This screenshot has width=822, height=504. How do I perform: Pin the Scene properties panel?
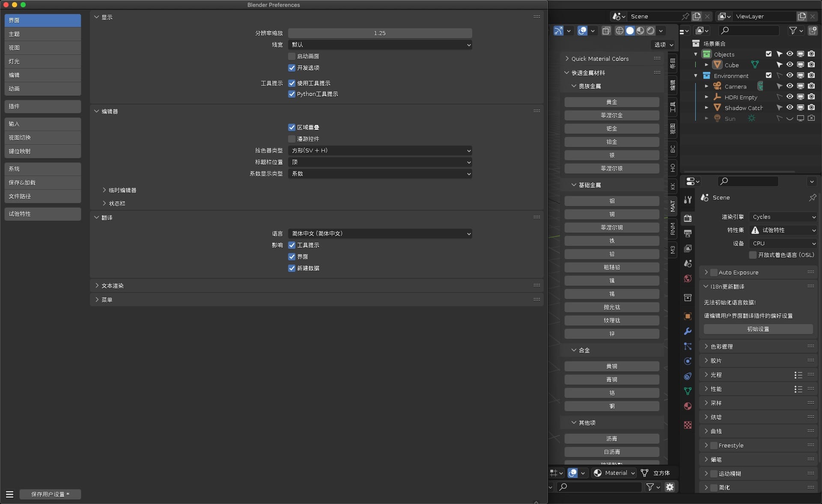point(812,197)
